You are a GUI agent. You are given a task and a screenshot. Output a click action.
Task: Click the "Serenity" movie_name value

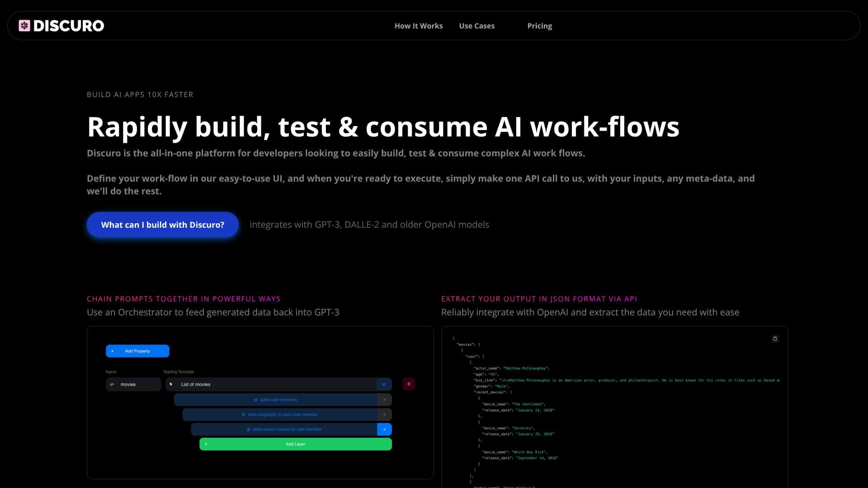(523, 428)
